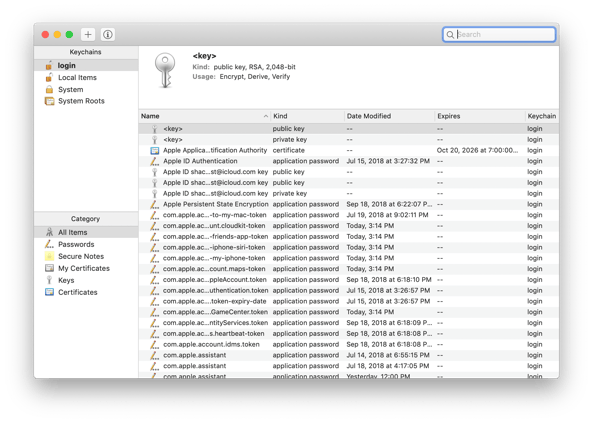Image resolution: width=593 pixels, height=423 pixels.
Task: Sort by the Expires column header
Action: [480, 116]
